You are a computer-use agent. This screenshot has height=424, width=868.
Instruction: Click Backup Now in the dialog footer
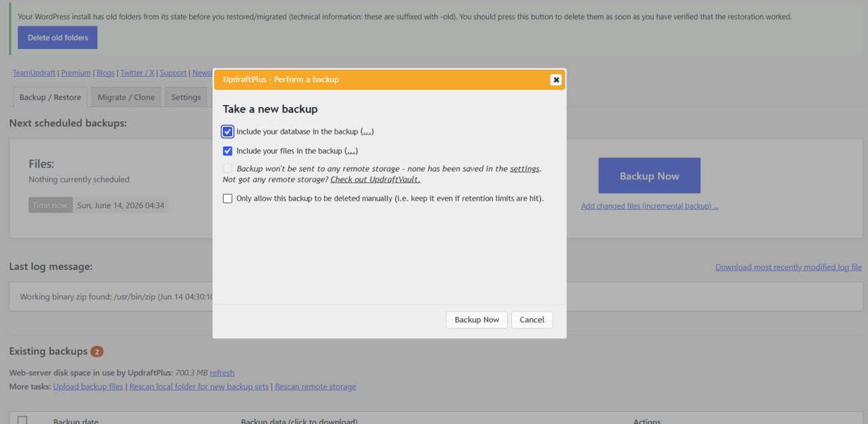477,320
